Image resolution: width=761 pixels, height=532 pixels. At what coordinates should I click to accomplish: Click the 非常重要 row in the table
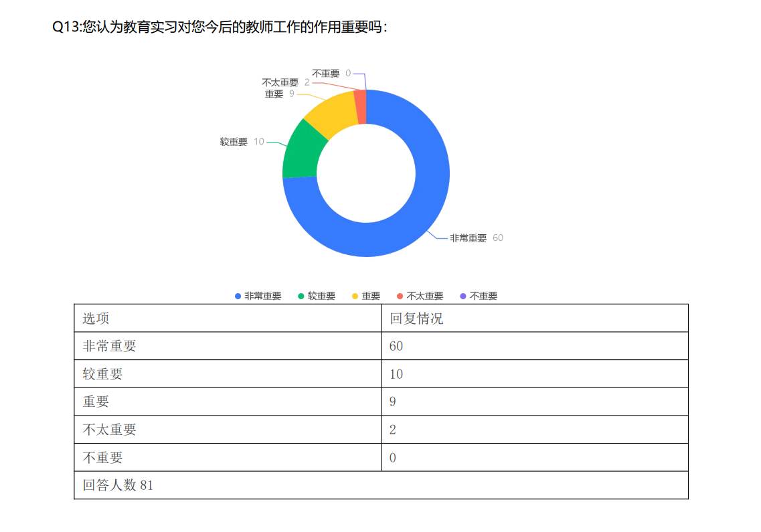110,346
